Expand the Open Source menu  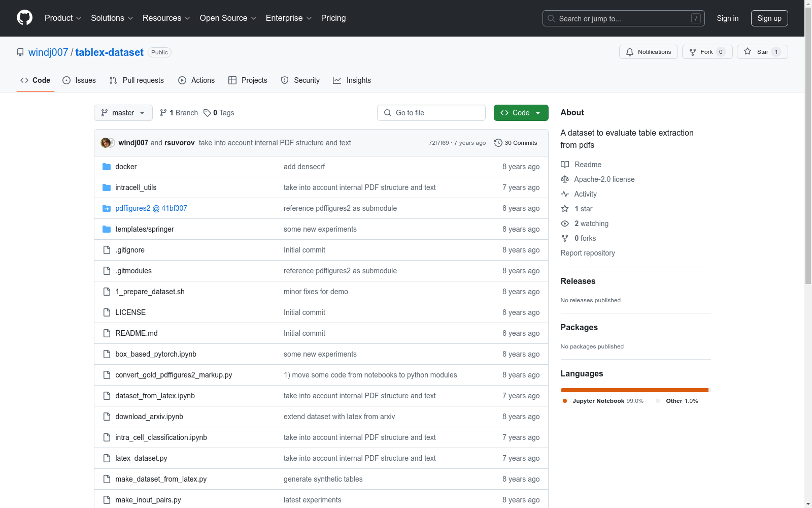pyautogui.click(x=228, y=18)
